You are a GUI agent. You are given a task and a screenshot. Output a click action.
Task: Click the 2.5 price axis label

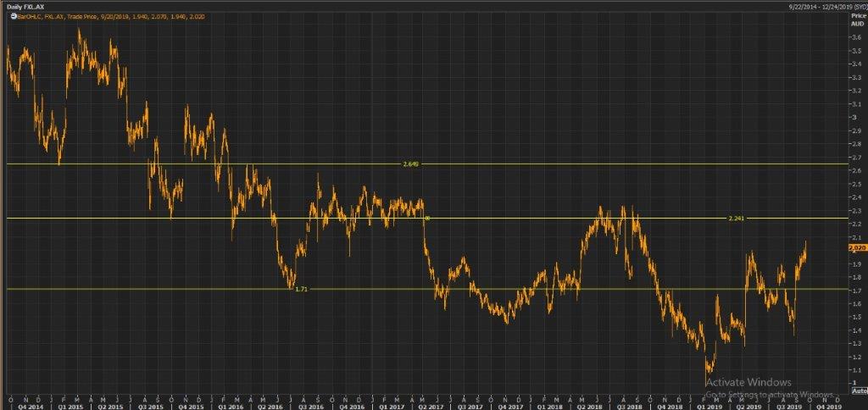855,185
